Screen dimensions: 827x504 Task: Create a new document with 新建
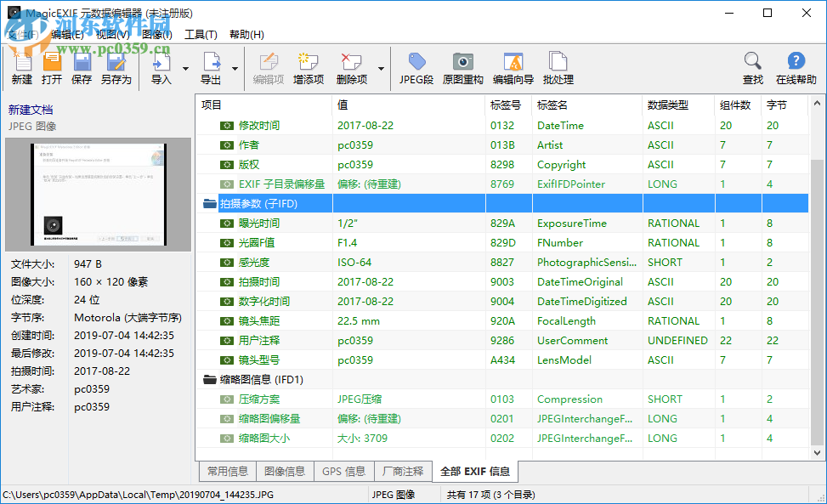(x=21, y=68)
